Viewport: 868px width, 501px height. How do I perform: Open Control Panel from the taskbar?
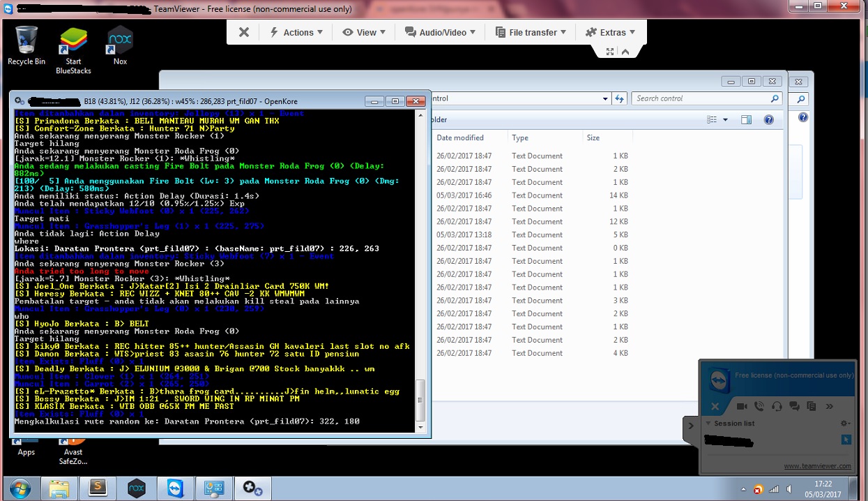213,488
